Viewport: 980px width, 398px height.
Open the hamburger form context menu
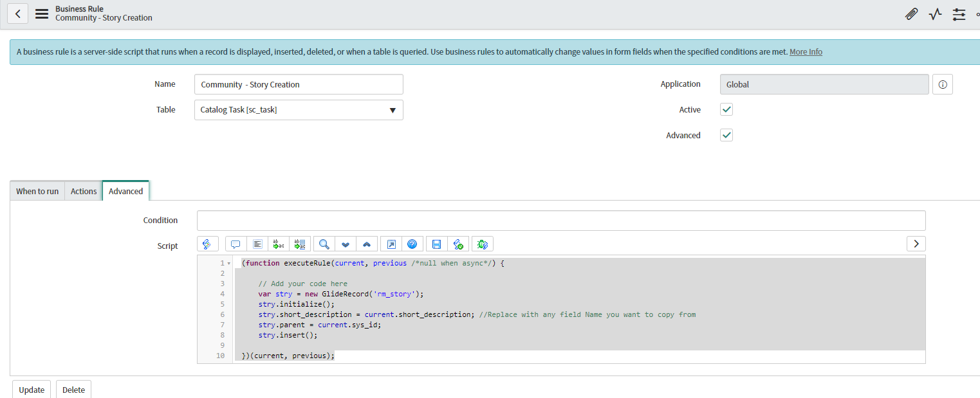pyautogui.click(x=42, y=14)
